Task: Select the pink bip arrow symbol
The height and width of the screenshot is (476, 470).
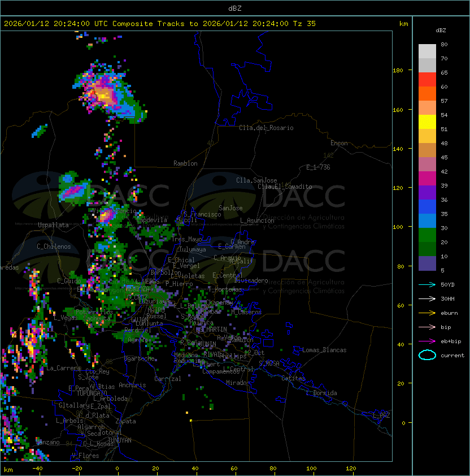Action: coord(427,327)
